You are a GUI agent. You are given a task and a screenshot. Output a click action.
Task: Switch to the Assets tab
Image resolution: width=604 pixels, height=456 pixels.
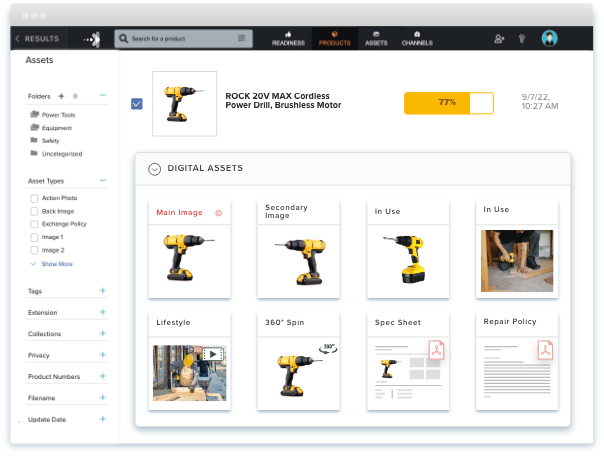(x=376, y=39)
